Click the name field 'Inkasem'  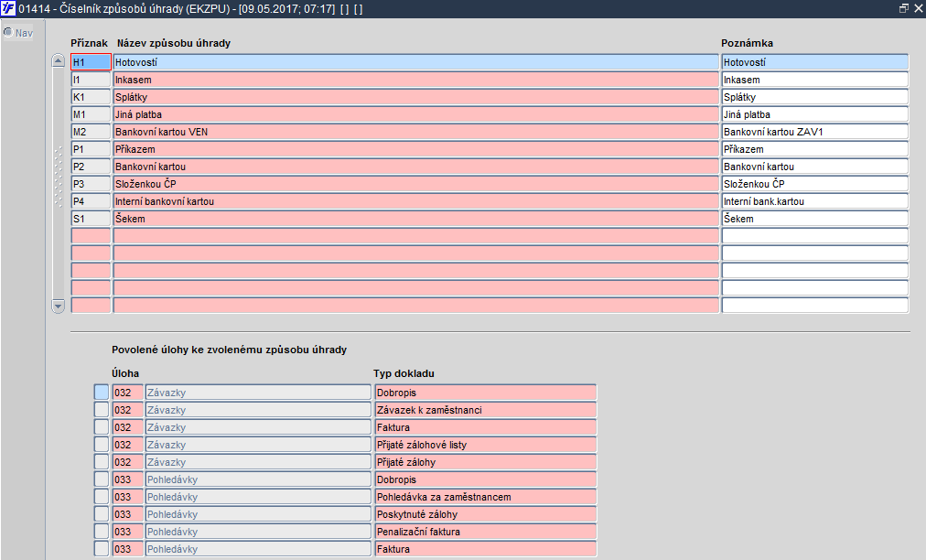point(415,80)
